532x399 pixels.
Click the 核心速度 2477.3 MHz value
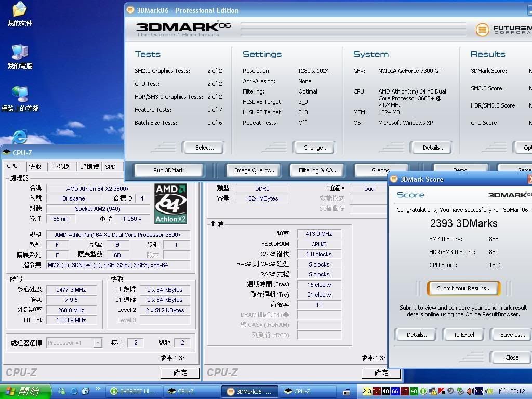pos(71,290)
